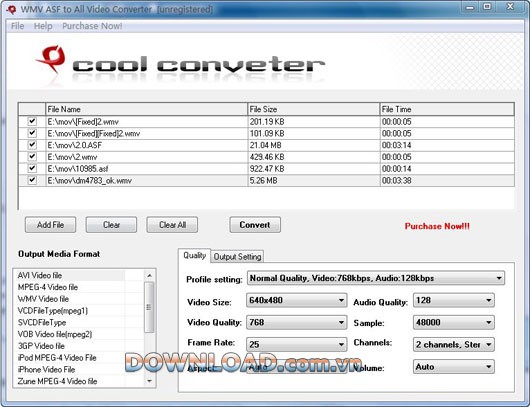Select VOB Video file(mpeg2) format
The image size is (530, 407).
tap(55, 334)
